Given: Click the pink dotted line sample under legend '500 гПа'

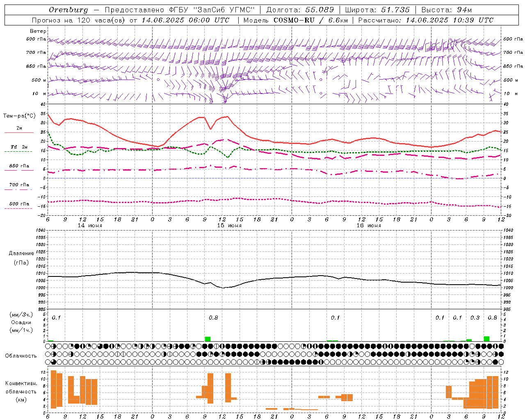Looking at the screenshot, I should pos(19,209).
